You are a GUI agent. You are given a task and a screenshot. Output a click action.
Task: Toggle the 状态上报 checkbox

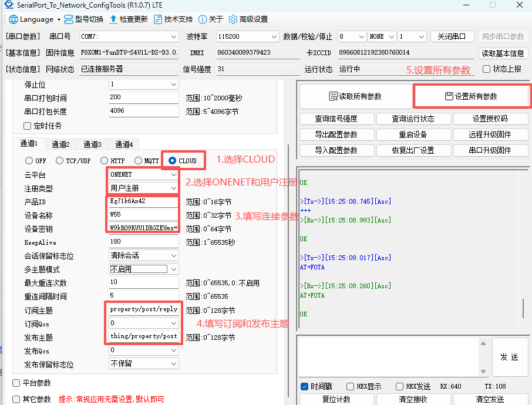click(486, 69)
